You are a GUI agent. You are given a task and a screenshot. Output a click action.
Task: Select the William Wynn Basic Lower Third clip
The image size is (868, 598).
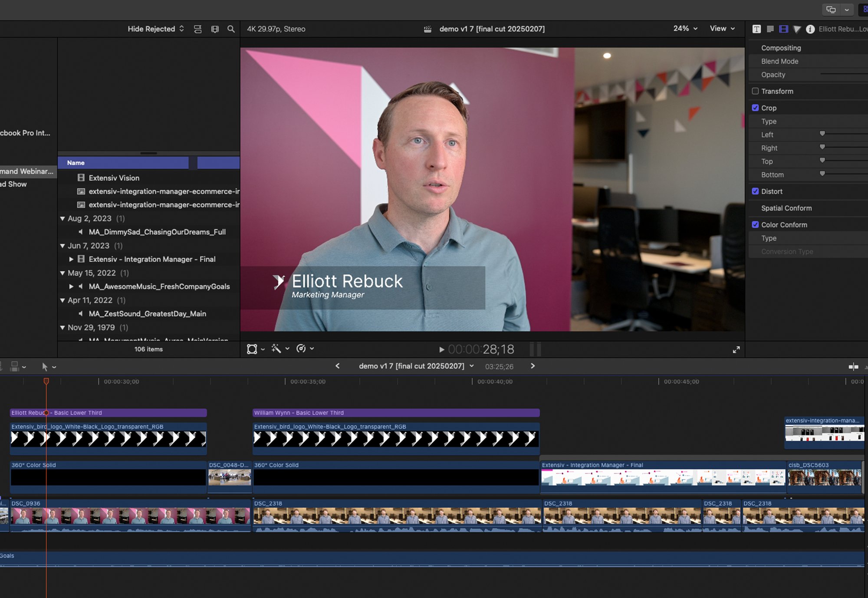tap(396, 413)
